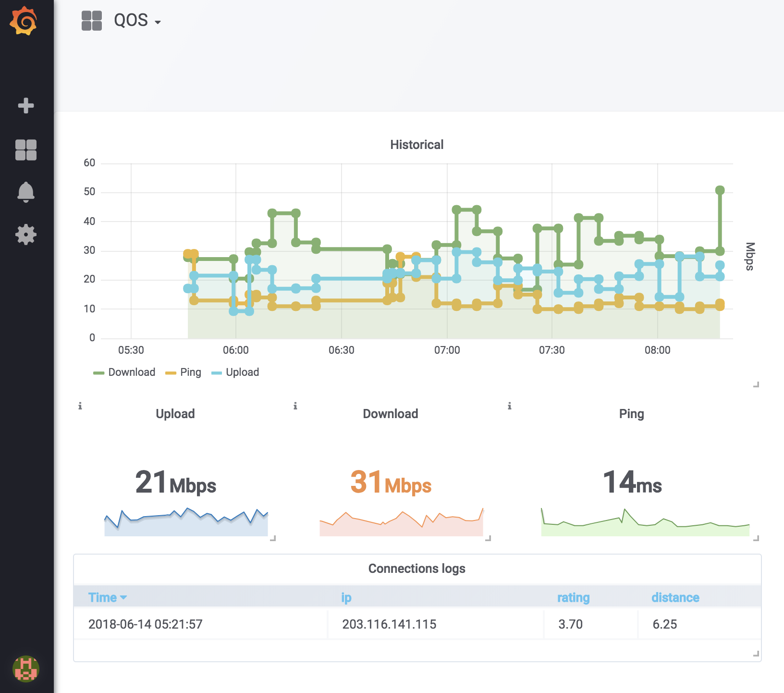Expand the QOS dashboard dropdown

pyautogui.click(x=137, y=21)
